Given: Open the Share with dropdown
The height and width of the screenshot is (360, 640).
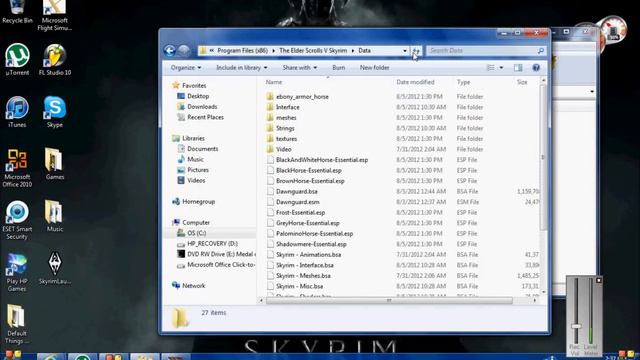Looking at the screenshot, I should pos(300,68).
